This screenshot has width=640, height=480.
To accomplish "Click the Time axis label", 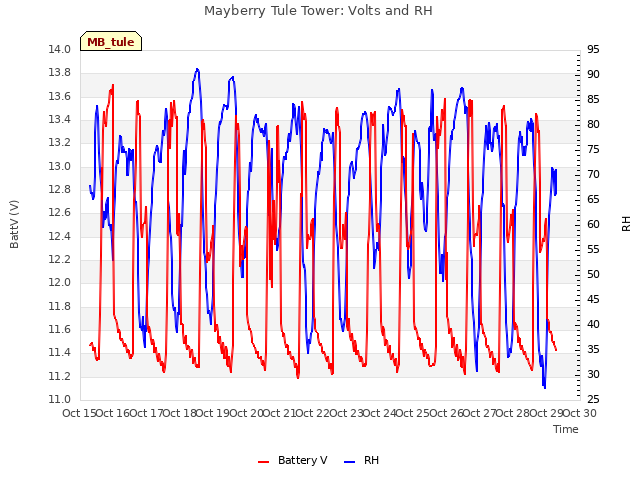I will point(566,429).
